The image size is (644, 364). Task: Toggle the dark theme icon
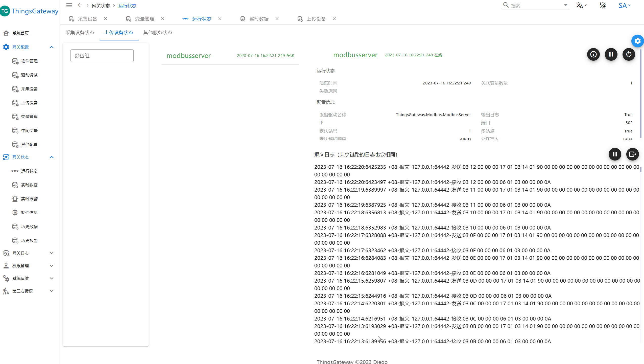603,5
